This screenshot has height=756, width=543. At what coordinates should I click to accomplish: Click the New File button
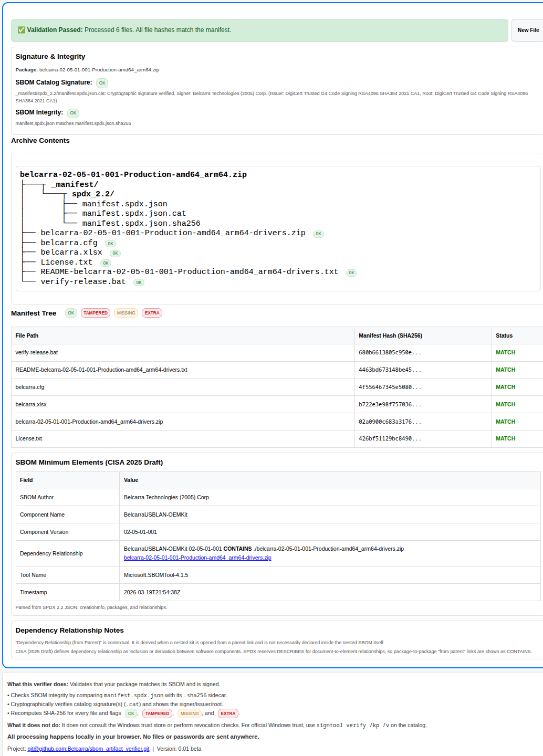[x=528, y=30]
